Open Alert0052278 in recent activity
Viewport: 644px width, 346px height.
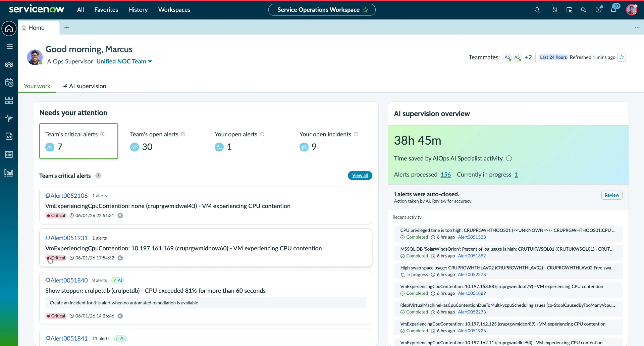[x=472, y=275]
